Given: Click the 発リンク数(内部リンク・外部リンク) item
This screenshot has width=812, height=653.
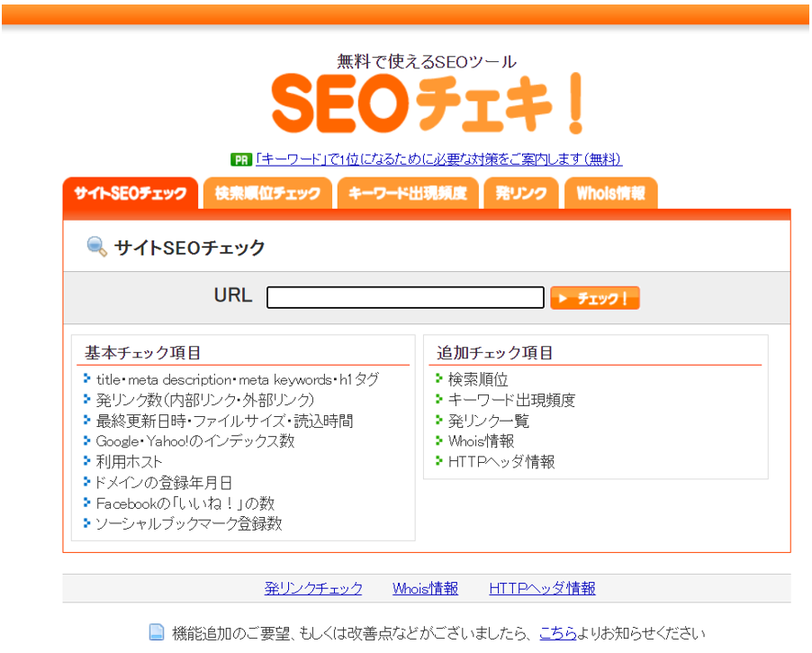Looking at the screenshot, I should point(205,400).
